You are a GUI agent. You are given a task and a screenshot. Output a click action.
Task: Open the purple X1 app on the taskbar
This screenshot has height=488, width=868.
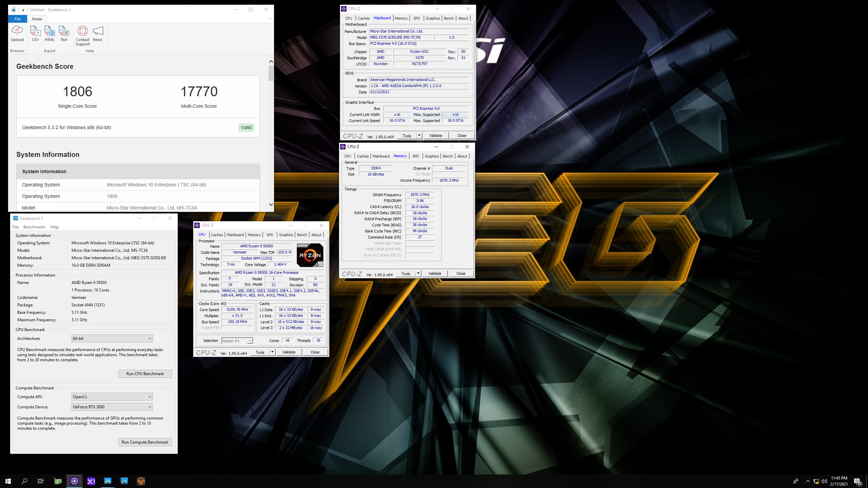(x=91, y=481)
